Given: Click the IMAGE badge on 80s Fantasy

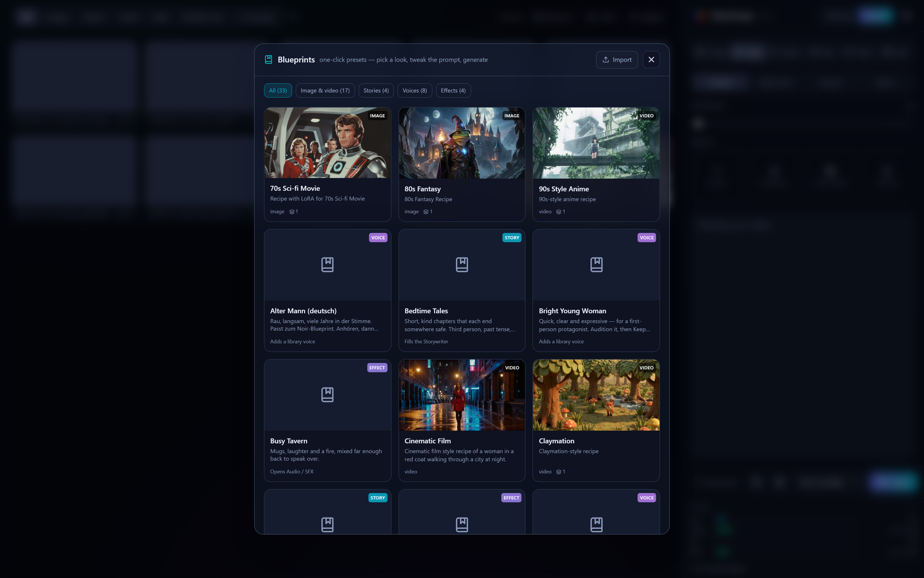Looking at the screenshot, I should pos(512,116).
